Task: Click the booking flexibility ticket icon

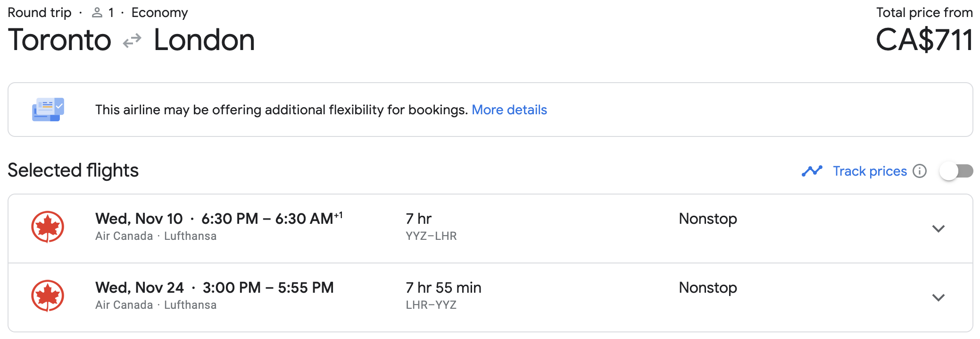Action: coord(48,110)
